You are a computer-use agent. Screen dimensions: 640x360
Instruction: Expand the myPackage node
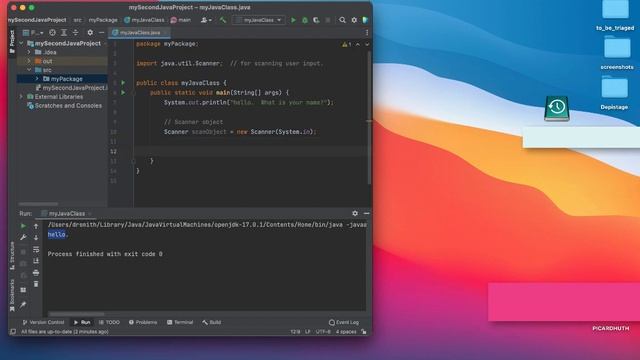point(37,79)
